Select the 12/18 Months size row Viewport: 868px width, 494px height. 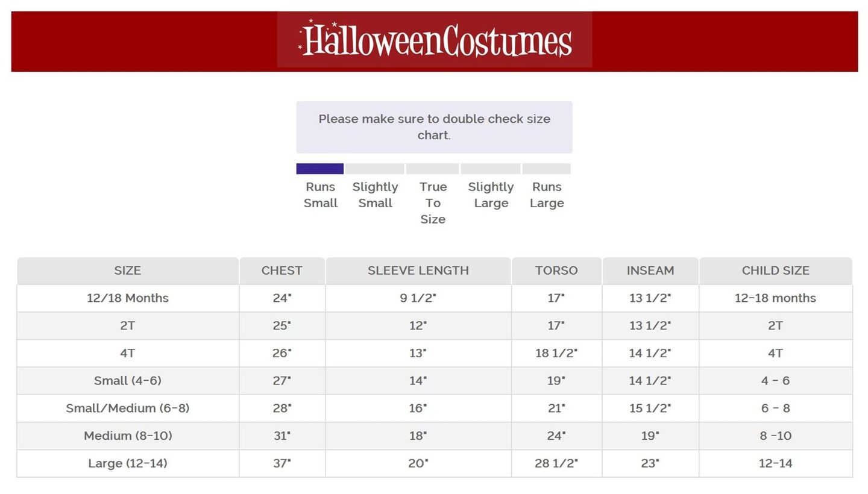127,298
